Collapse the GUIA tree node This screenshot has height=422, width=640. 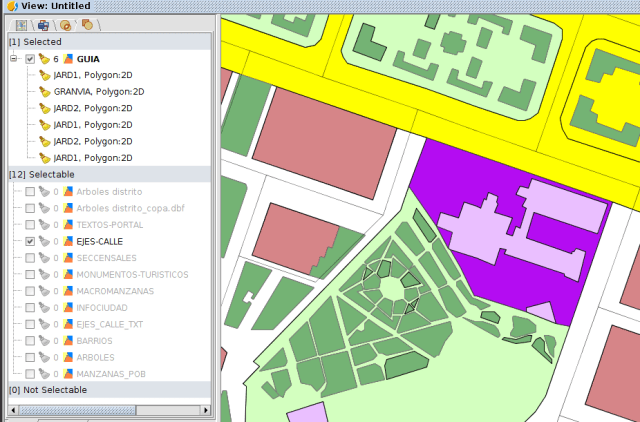[14, 59]
